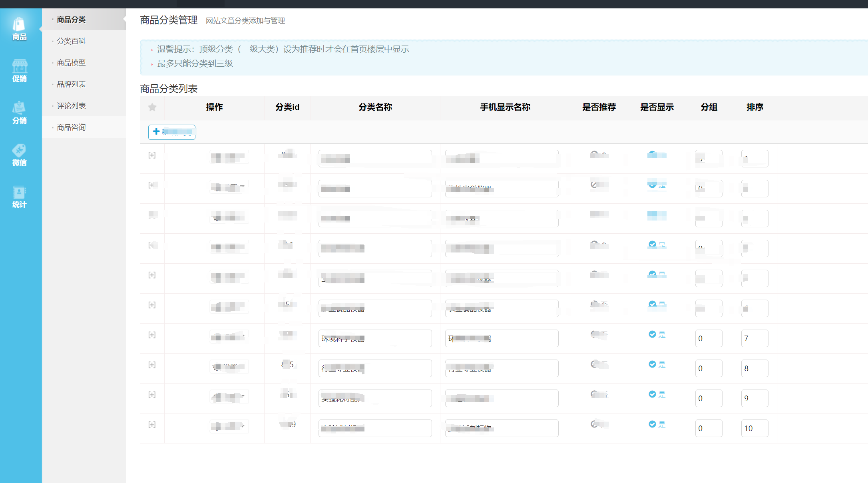The height and width of the screenshot is (483, 868).
Task: Expand the category row with sort value 10
Action: pos(152,425)
